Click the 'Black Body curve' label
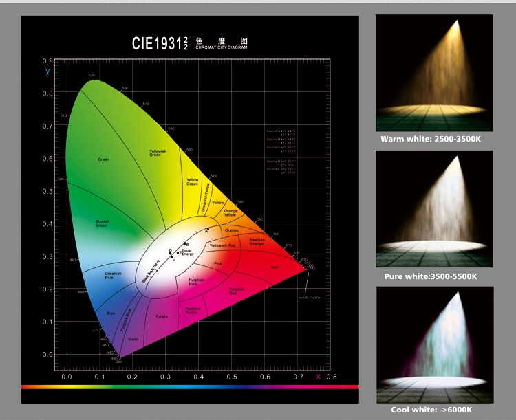 click(x=151, y=272)
